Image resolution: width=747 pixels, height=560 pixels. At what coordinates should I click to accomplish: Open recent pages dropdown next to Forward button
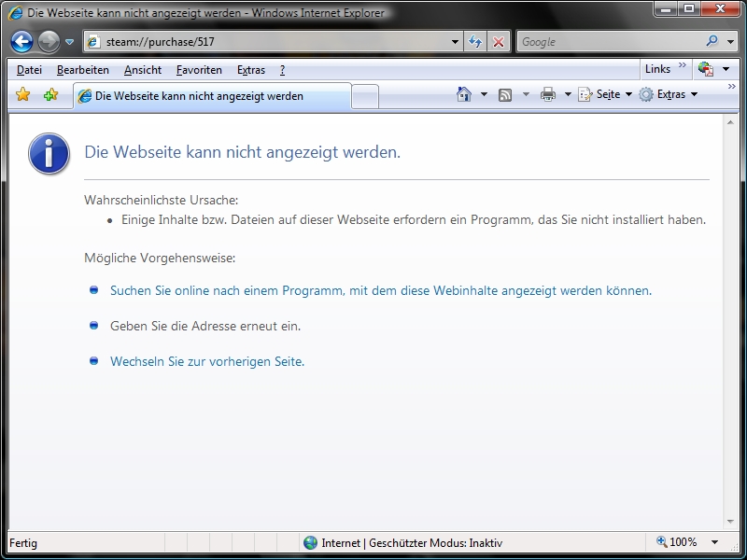coord(69,42)
